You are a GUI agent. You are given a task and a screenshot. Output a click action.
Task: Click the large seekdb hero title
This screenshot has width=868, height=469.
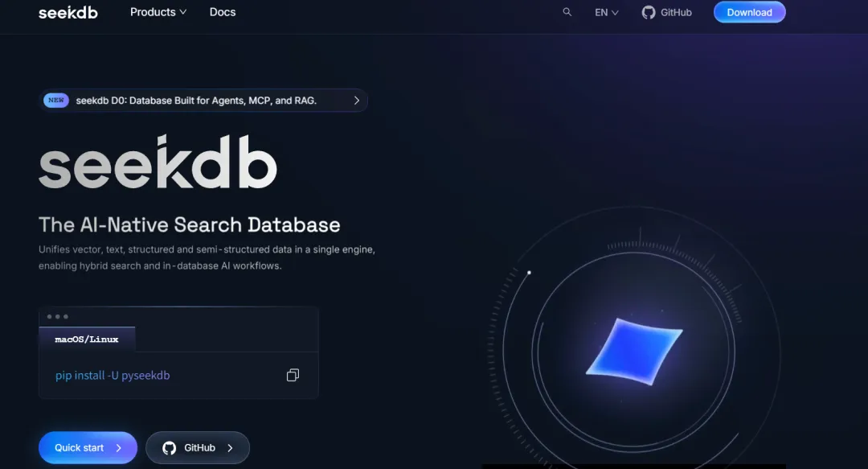pos(158,162)
